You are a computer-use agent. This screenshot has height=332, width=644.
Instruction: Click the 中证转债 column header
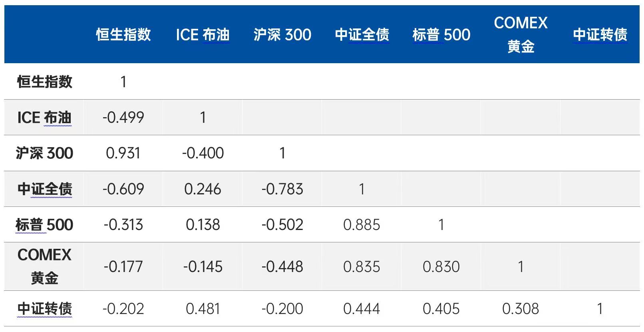(600, 35)
